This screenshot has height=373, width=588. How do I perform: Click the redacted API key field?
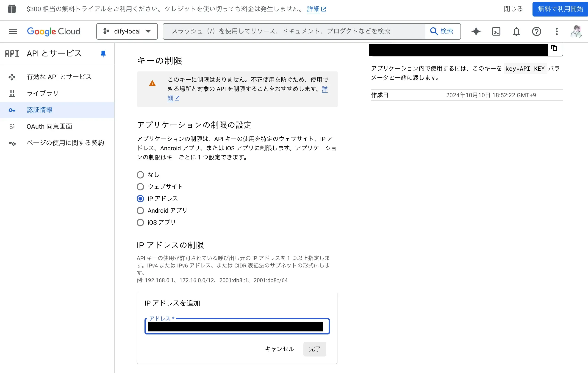pos(459,50)
